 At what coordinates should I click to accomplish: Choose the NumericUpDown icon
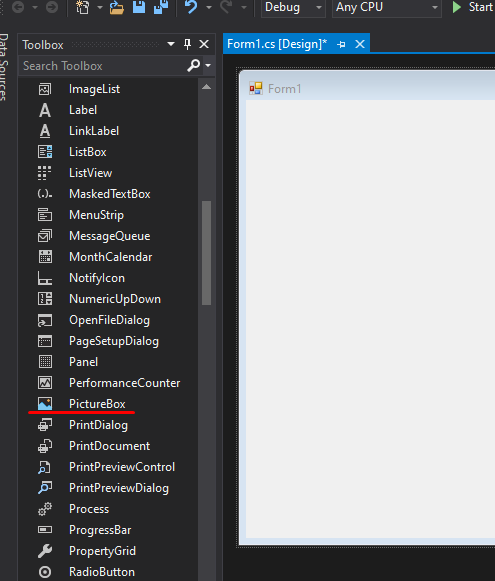click(x=45, y=299)
